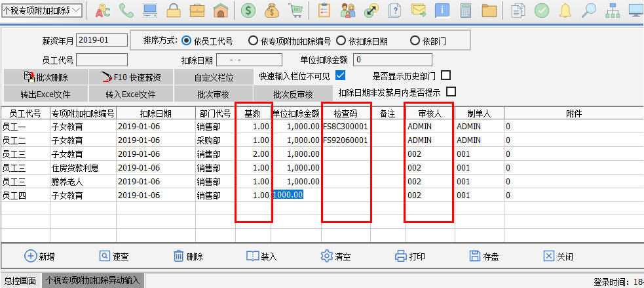Click the green phone icon in toolbar
This screenshot has width=644, height=288.
point(126,10)
